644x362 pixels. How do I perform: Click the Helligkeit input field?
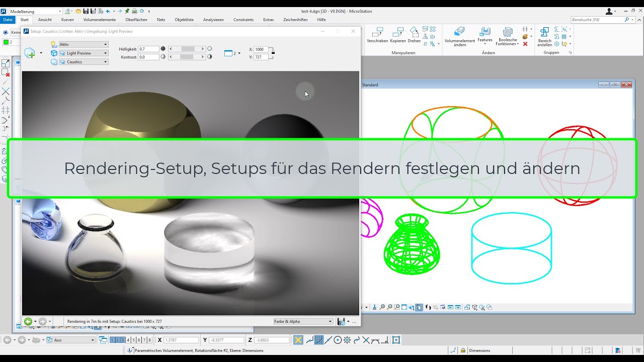(149, 49)
